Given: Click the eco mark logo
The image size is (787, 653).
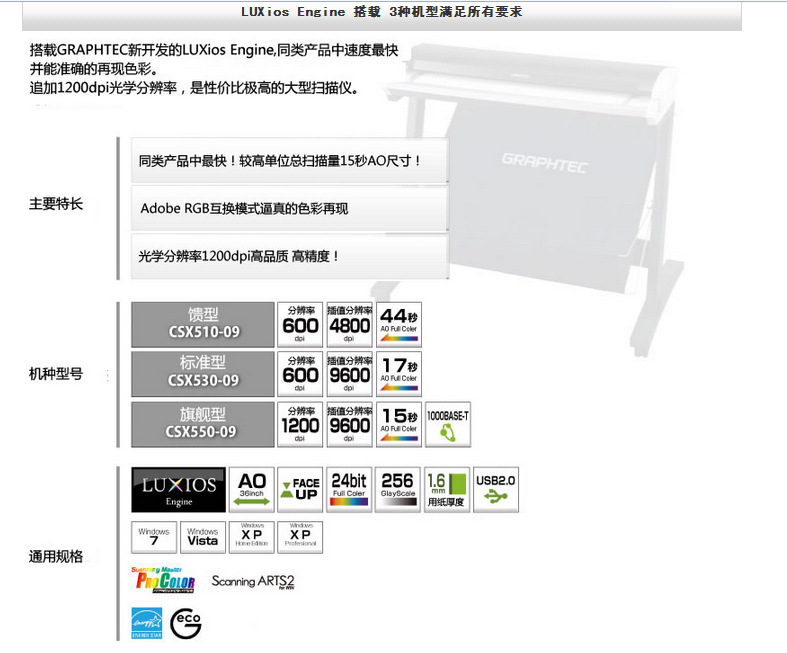Looking at the screenshot, I should pos(186,624).
